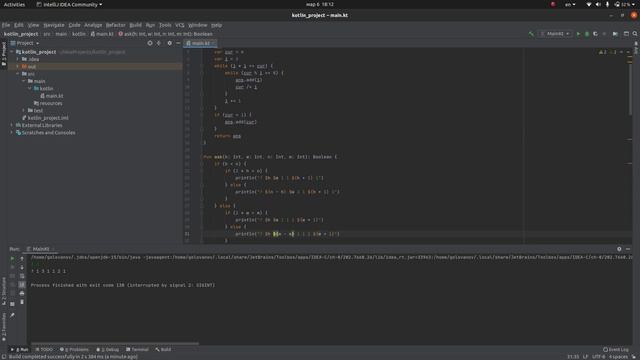Hide Run panel with minus icon

click(628, 249)
